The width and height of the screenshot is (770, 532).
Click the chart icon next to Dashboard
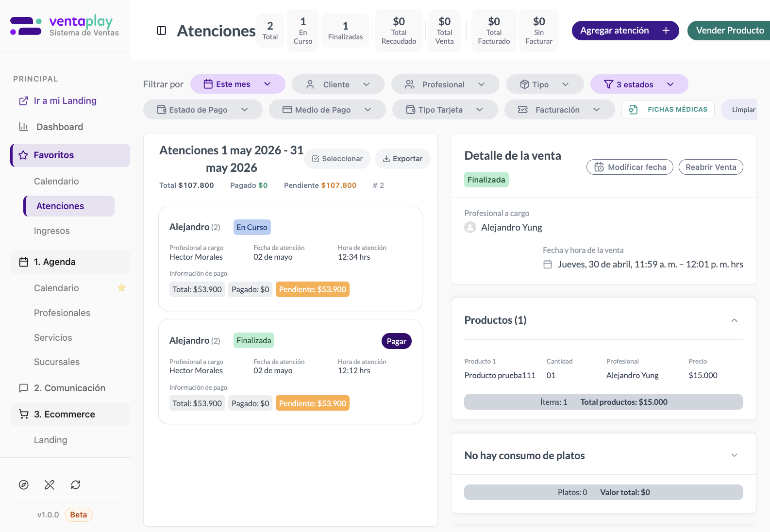23,127
